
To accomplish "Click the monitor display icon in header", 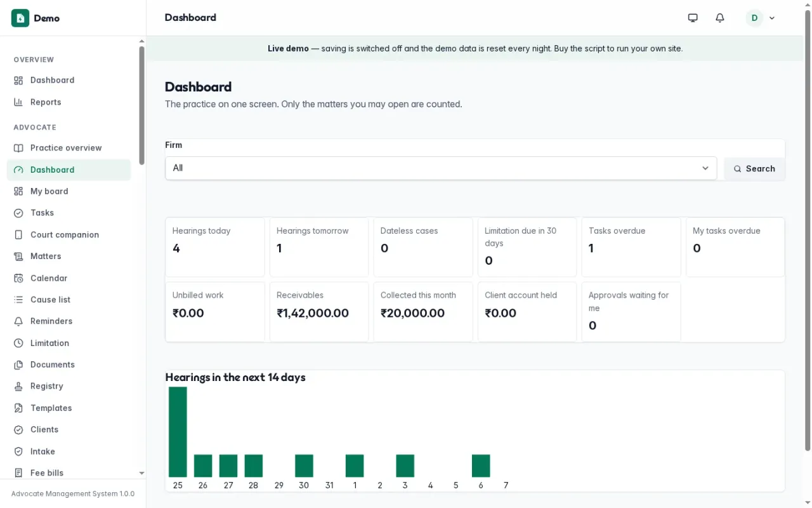I will point(693,18).
